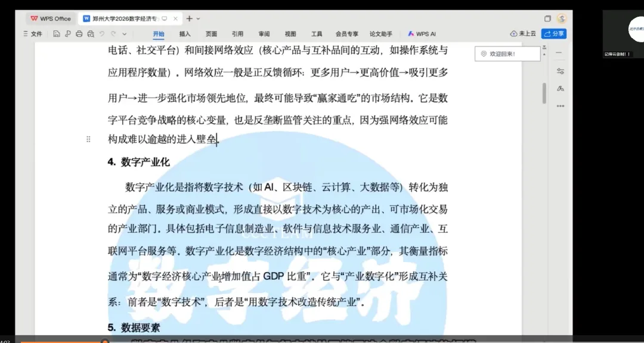Image resolution: width=644 pixels, height=343 pixels.
Task: Click the line starting 联网平台服务等
Action: pos(278,251)
